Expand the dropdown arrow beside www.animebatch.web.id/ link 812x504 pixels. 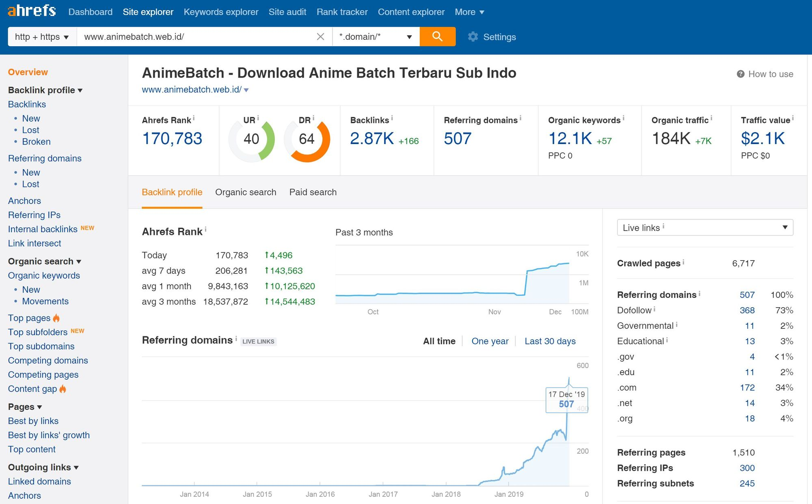point(246,90)
